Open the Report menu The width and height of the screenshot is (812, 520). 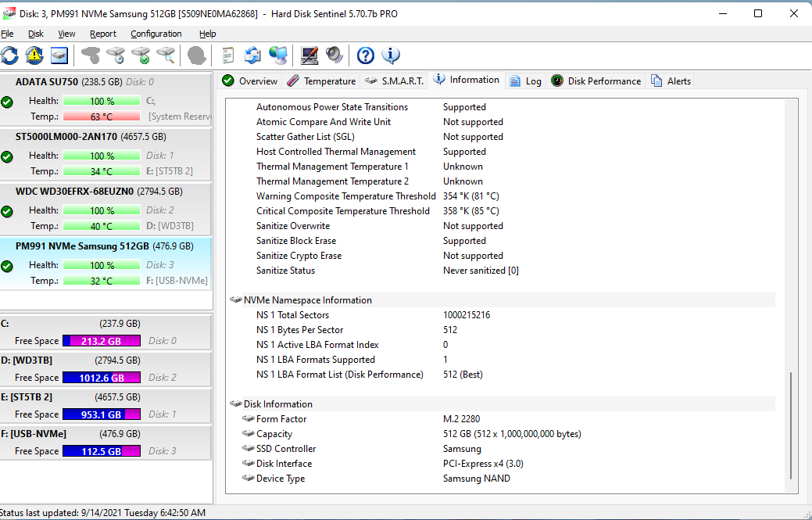[103, 34]
